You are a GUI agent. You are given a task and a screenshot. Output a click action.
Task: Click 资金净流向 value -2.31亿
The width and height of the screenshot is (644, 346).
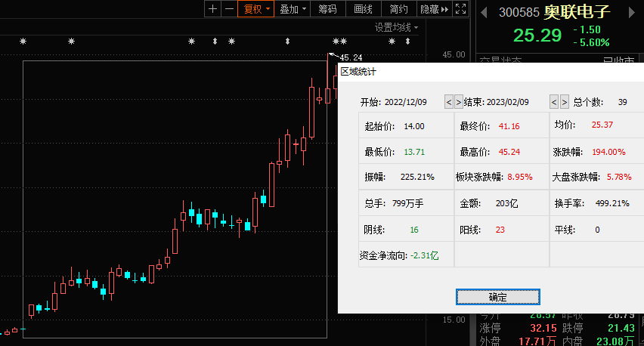coord(424,255)
